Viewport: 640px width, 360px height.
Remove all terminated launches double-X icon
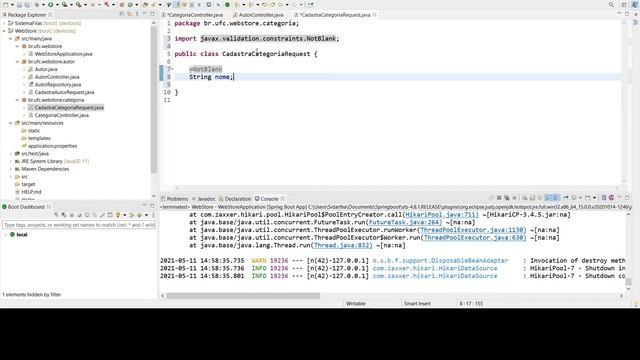point(507,198)
